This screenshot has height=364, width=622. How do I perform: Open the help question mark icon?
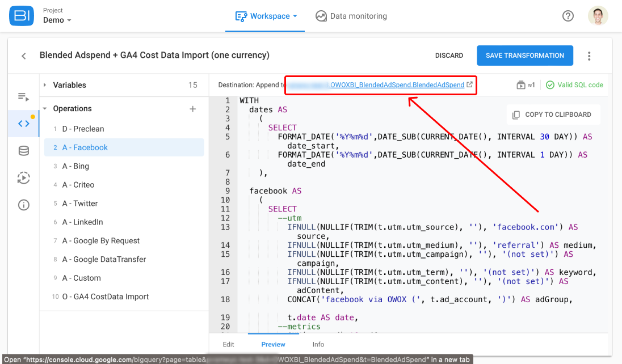click(568, 16)
